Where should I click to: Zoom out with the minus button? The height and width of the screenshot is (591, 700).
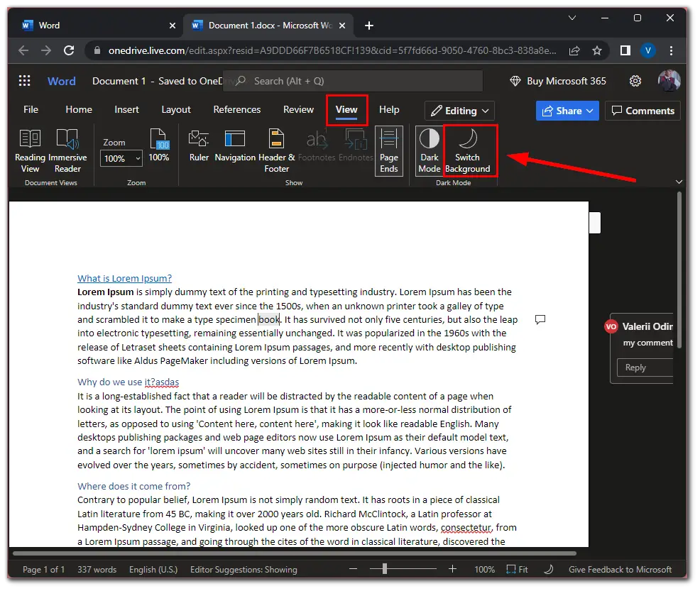tap(353, 569)
